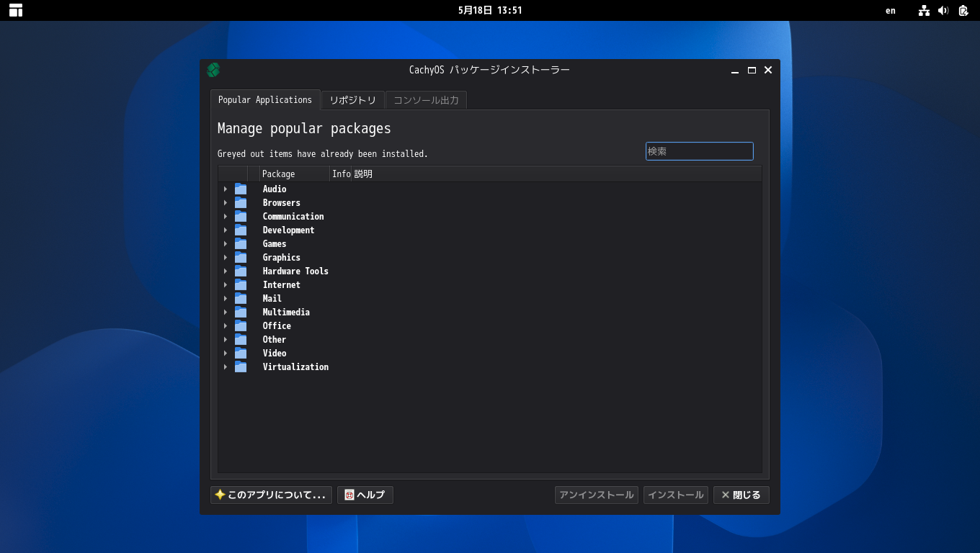
Task: Select the Internet row label
Action: click(x=282, y=284)
